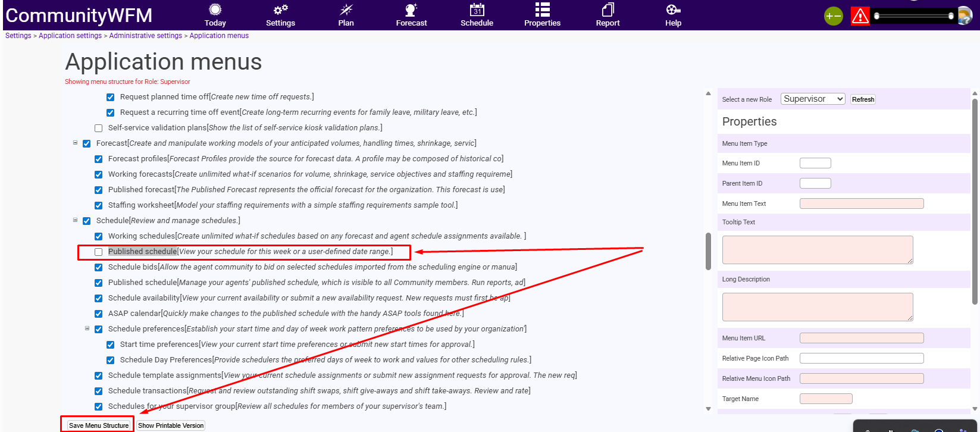Open the Settings gears icon
980x432 pixels.
(x=281, y=10)
